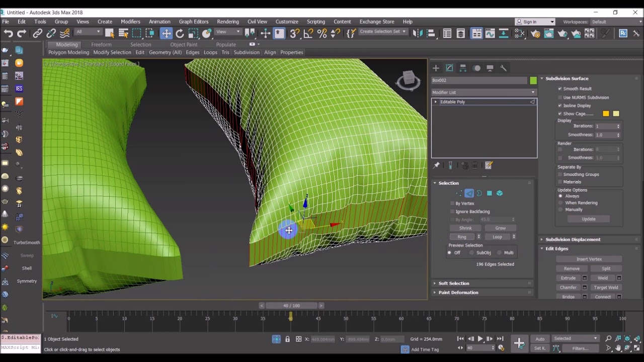Viewport: 644px width, 362px height.
Task: Choose SubObj preview selection
Action: coord(472,253)
